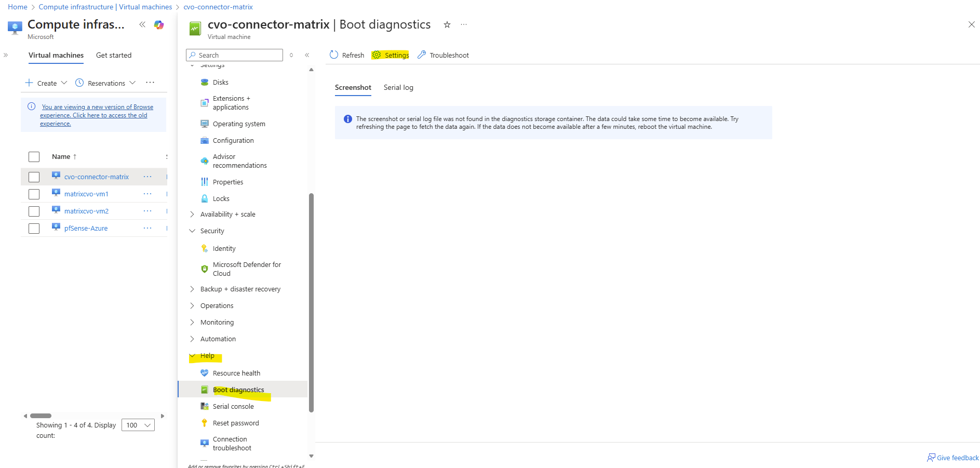
Task: Collapse the resource menu with double chevron
Action: (x=307, y=55)
